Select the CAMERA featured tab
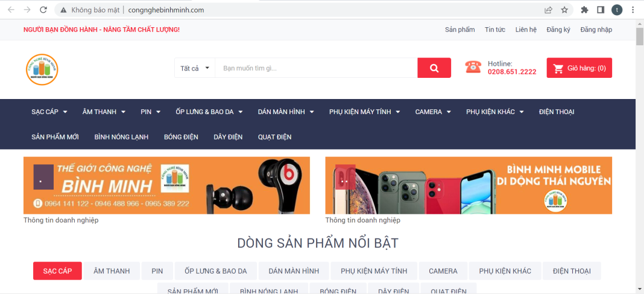This screenshot has width=644, height=294. pos(443,271)
